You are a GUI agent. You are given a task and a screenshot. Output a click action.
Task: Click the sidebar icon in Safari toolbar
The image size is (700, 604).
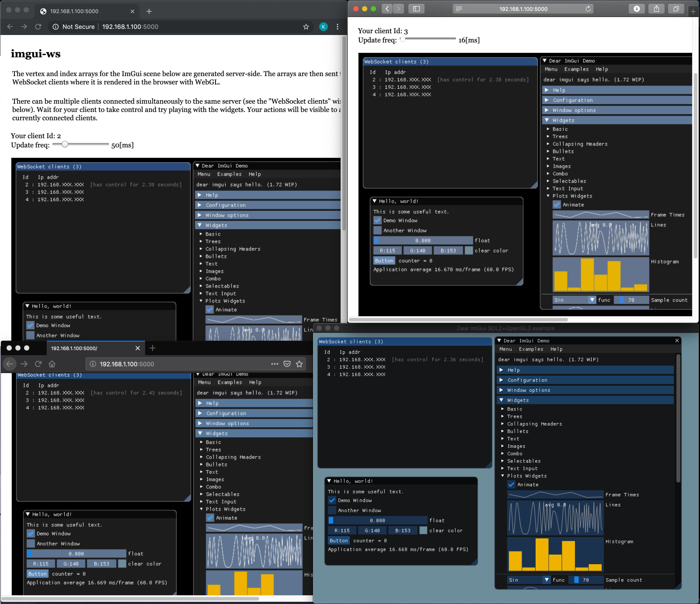click(x=416, y=9)
